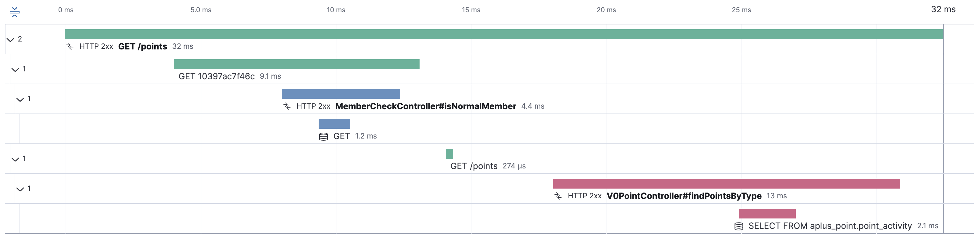Click the collapse-all rows icon at top left
This screenshot has height=238, width=980.
[14, 12]
